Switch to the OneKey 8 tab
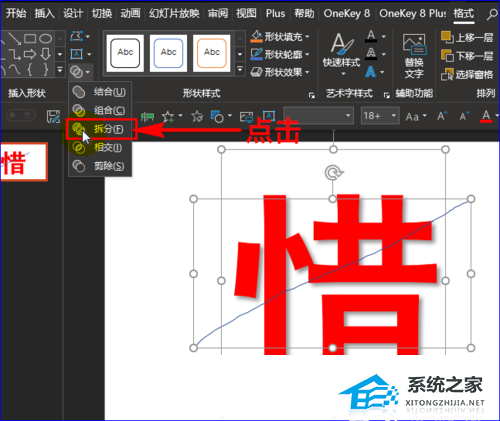Image resolution: width=500 pixels, height=421 pixels. click(347, 13)
